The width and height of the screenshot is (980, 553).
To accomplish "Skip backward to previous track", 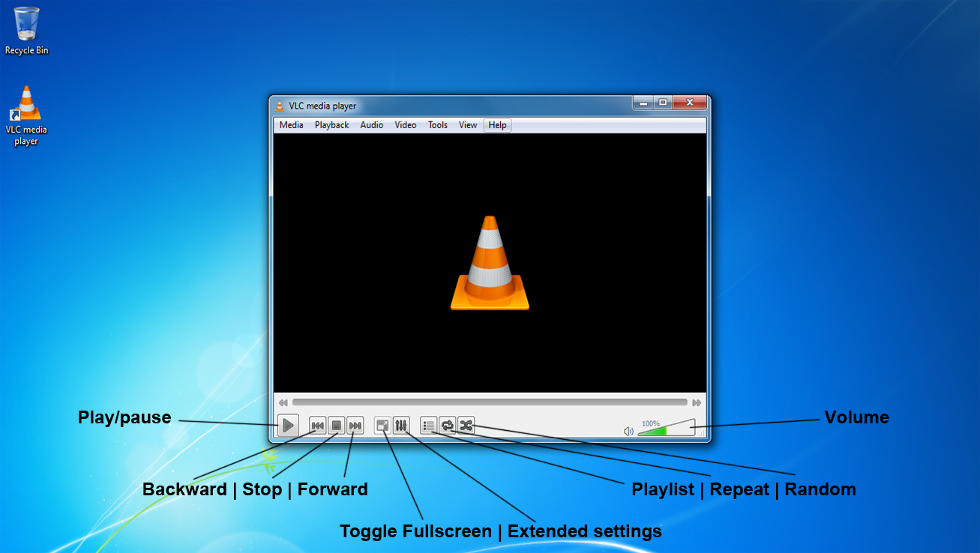I will [316, 426].
